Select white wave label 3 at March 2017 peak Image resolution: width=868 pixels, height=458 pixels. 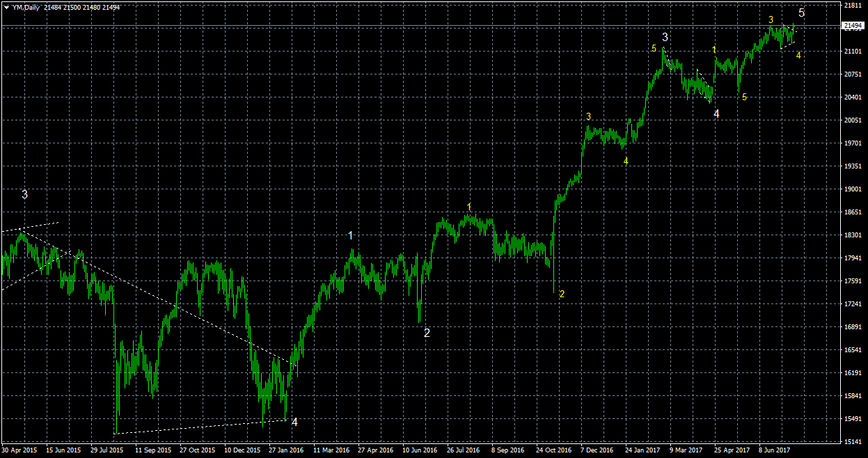(665, 37)
